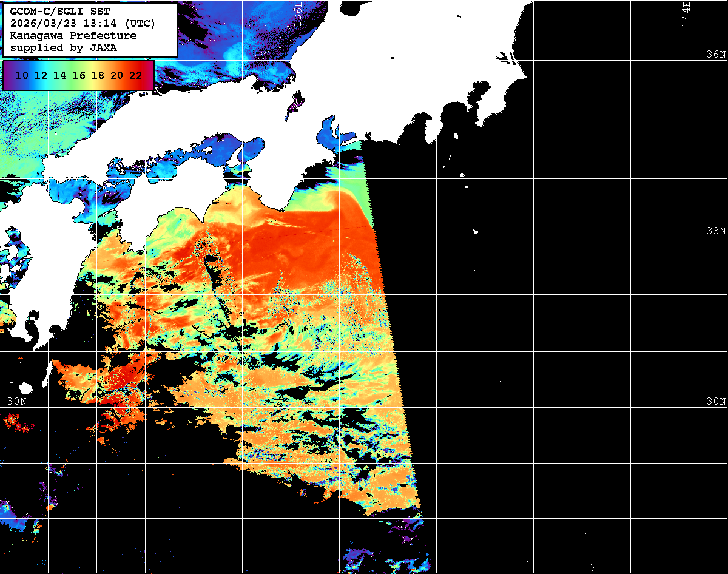This screenshot has height=574, width=728.
Task: Select the 144E longitude label
Action: pos(686,13)
